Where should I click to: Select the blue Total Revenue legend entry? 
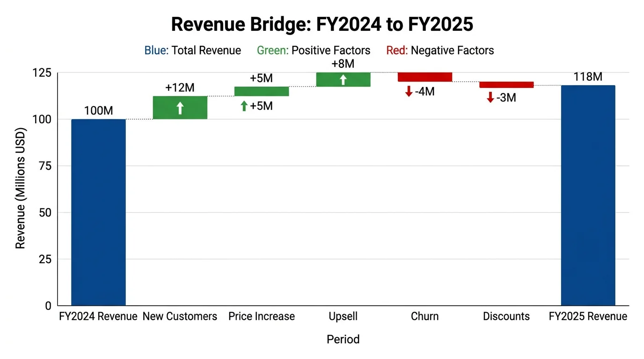pos(193,50)
